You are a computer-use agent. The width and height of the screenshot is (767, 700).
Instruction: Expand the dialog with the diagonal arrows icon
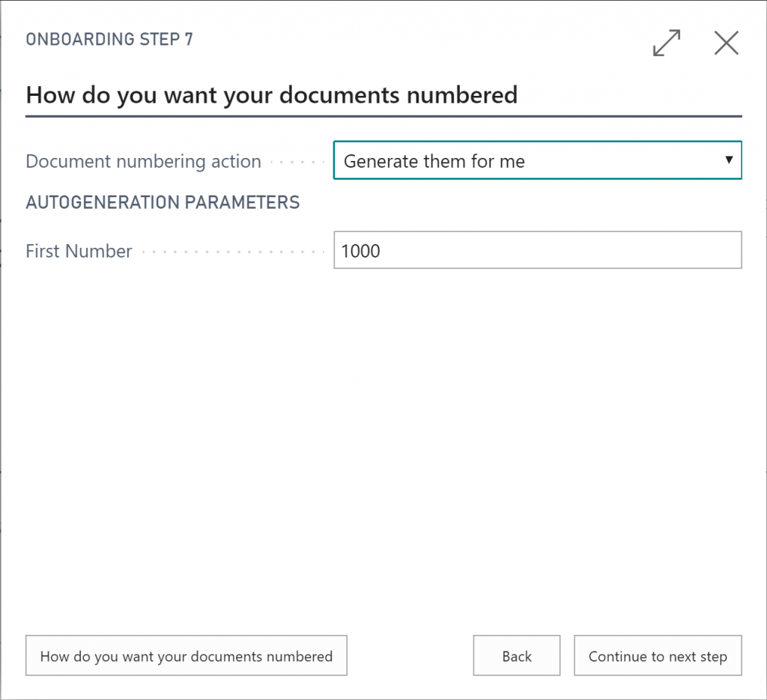point(667,43)
